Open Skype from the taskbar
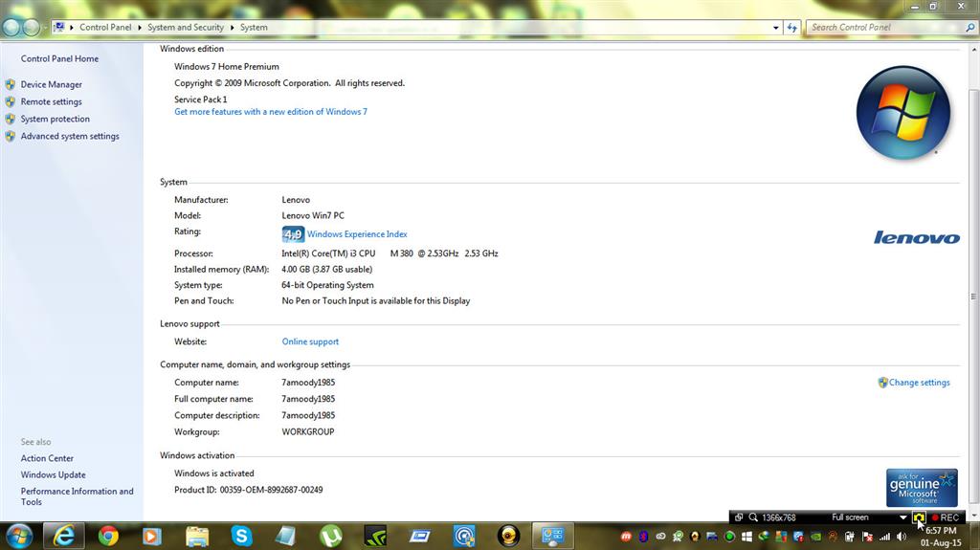Viewport: 980px width, 550px height. click(241, 537)
